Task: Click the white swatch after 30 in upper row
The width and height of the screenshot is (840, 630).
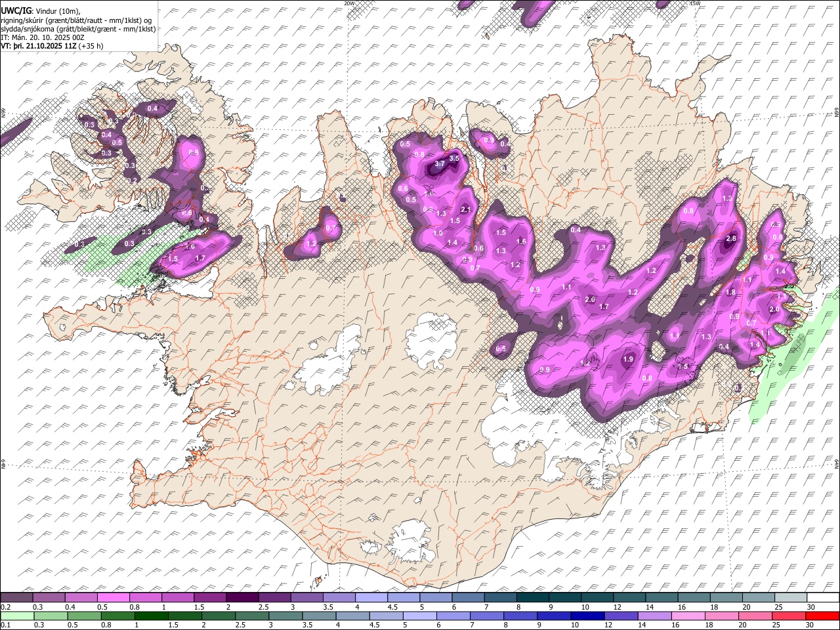Action: pos(823,597)
